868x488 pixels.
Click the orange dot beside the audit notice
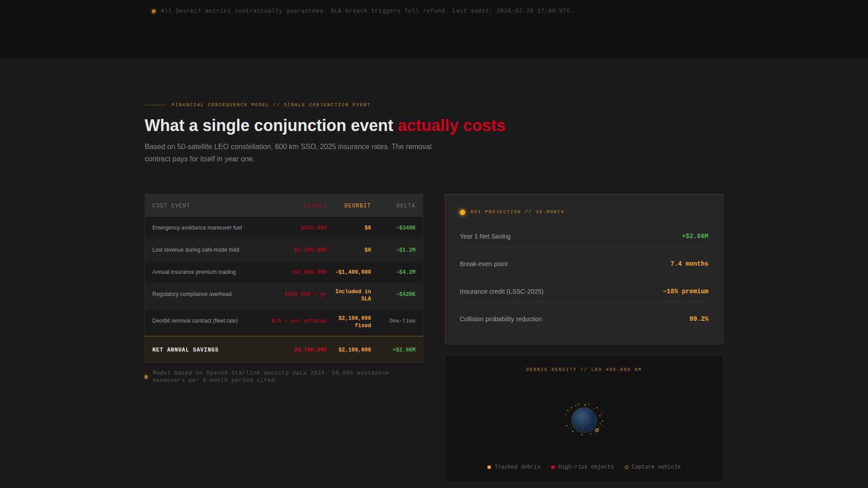tap(154, 11)
